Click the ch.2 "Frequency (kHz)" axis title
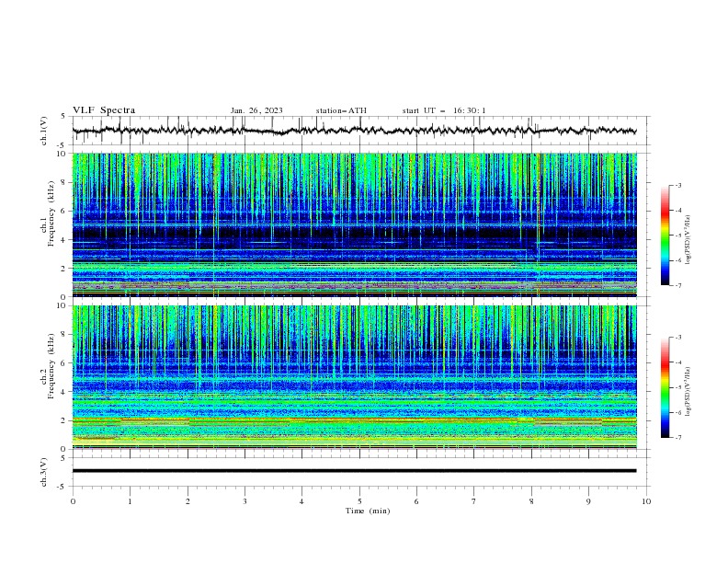 (x=51, y=365)
